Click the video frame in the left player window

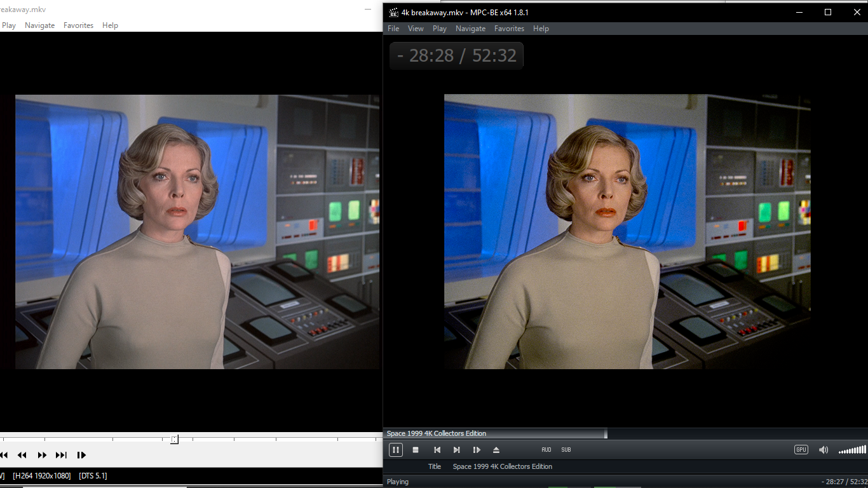[197, 231]
